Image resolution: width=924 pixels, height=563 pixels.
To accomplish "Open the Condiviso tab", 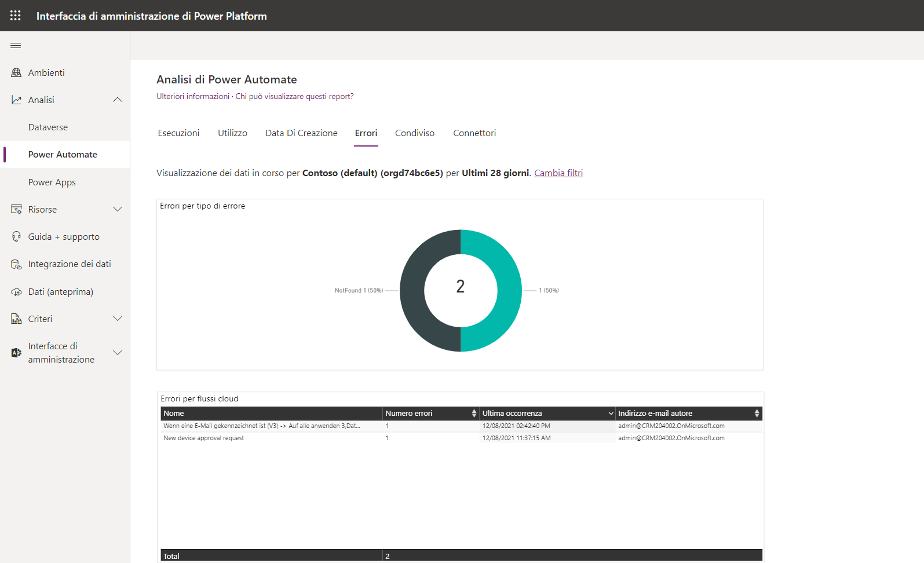I will pyautogui.click(x=415, y=133).
